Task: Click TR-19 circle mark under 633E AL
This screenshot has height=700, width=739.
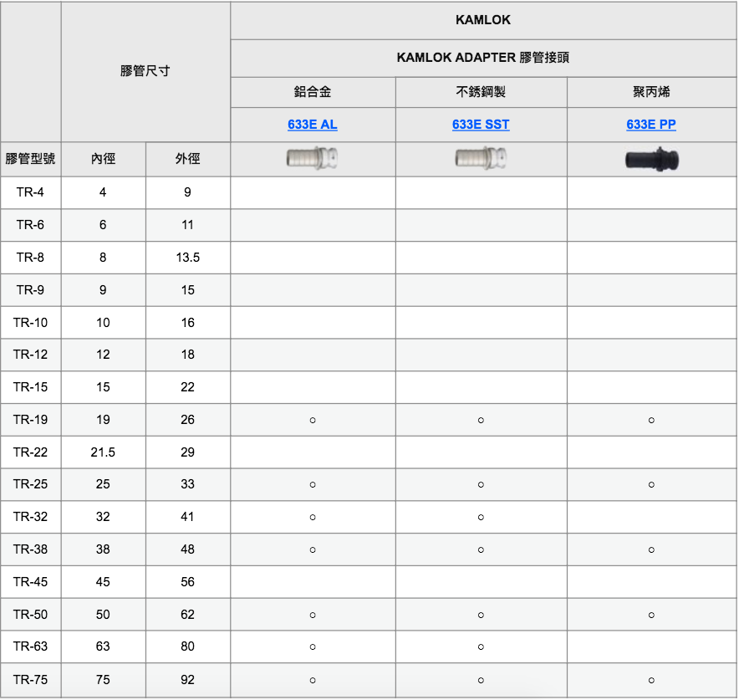Action: (313, 420)
